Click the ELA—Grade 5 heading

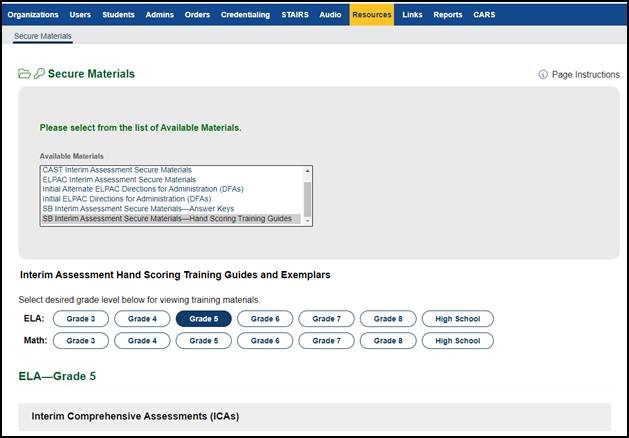pyautogui.click(x=57, y=376)
